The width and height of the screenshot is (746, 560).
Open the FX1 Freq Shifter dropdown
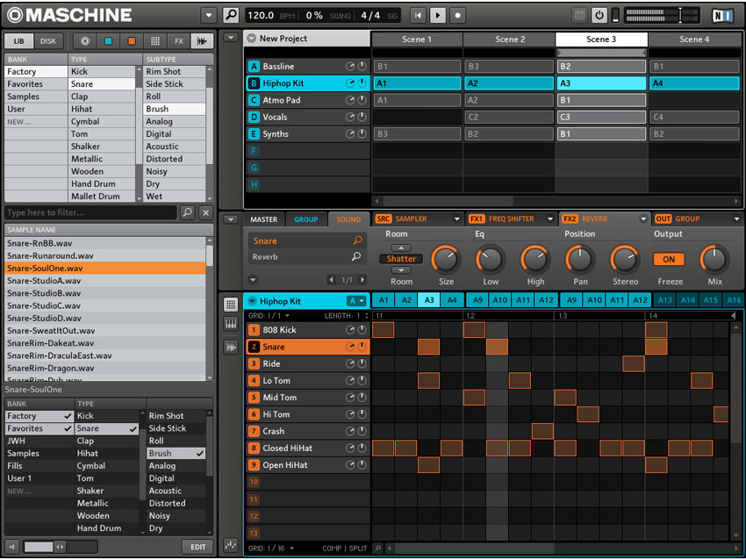tap(550, 219)
